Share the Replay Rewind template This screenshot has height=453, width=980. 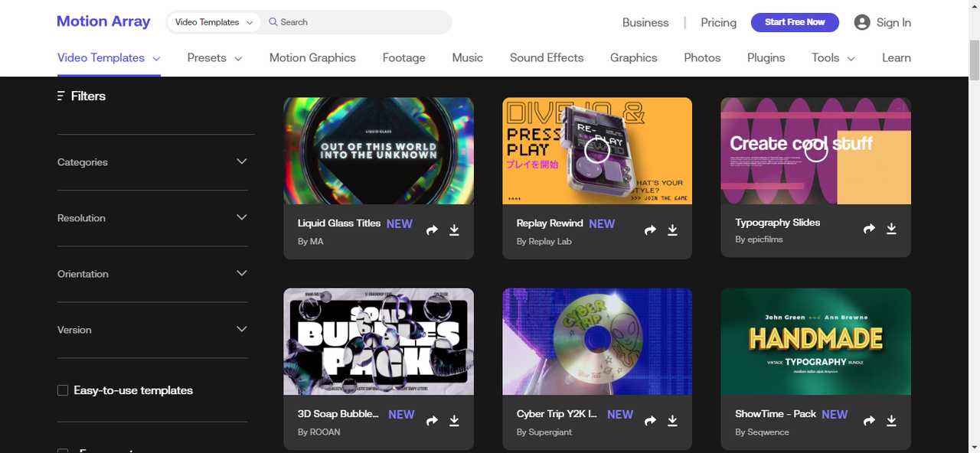pyautogui.click(x=651, y=230)
